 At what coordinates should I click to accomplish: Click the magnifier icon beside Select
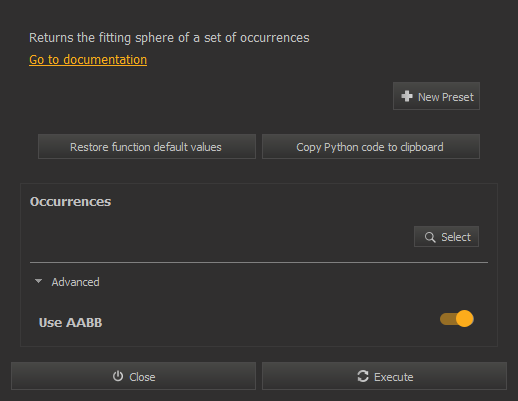tap(430, 237)
